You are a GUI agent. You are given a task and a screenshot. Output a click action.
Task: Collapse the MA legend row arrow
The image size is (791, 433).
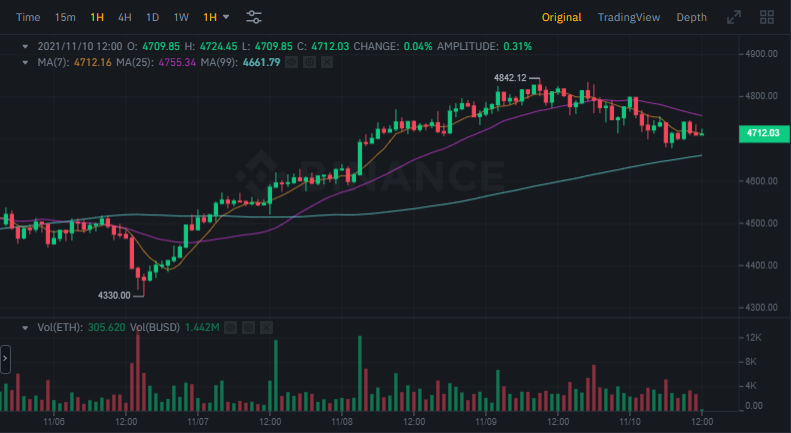pos(26,63)
